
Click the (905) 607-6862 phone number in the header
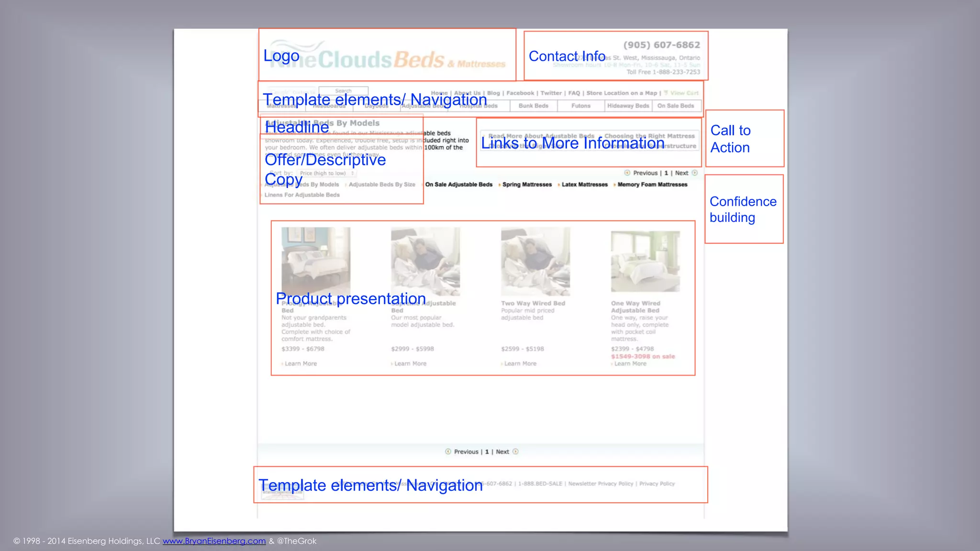[661, 45]
